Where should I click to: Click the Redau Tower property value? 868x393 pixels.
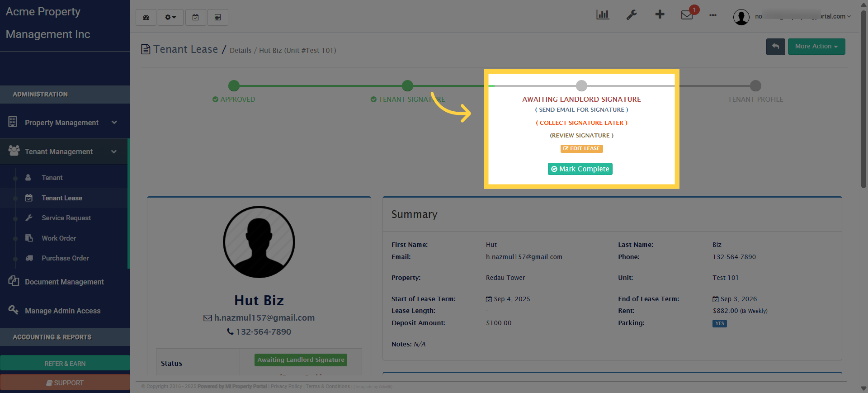(505, 278)
